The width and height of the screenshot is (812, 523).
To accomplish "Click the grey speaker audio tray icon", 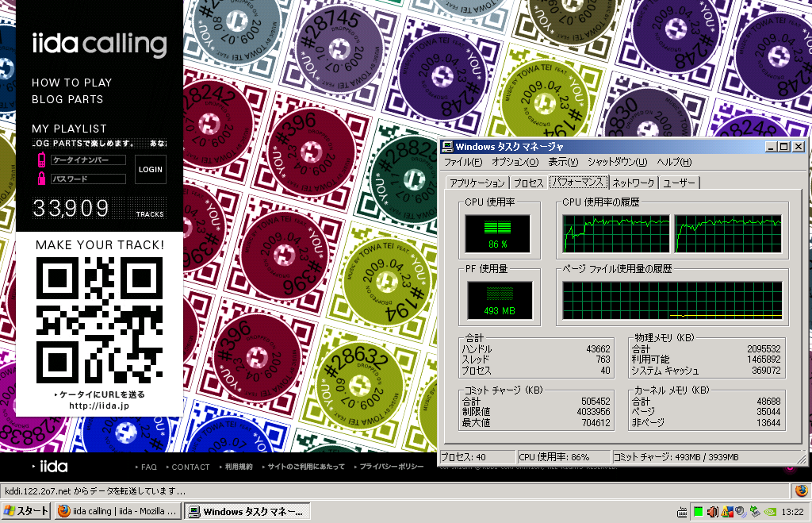I will [x=741, y=512].
